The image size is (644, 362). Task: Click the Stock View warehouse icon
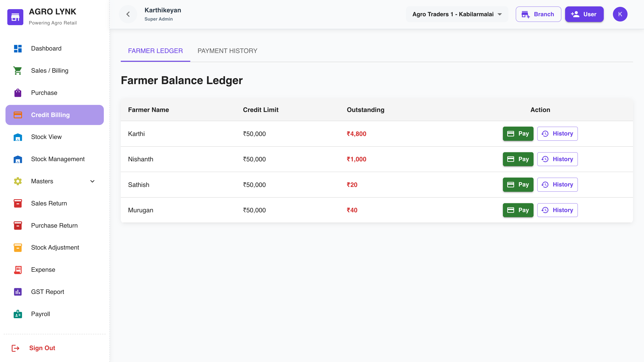[18, 137]
